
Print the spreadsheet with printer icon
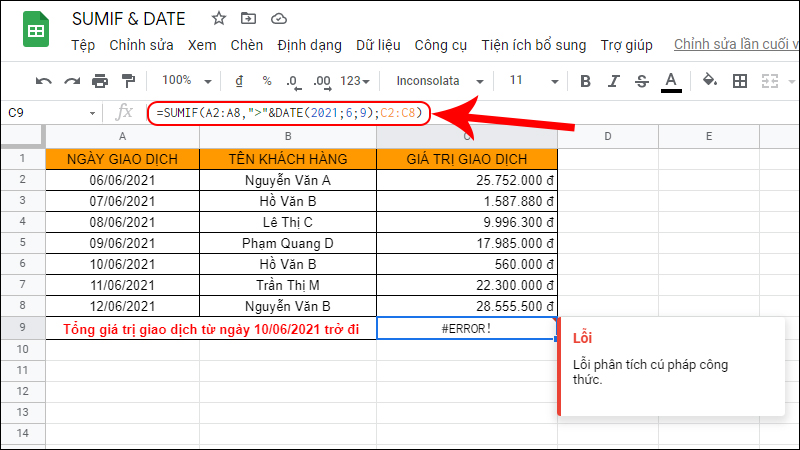99,81
